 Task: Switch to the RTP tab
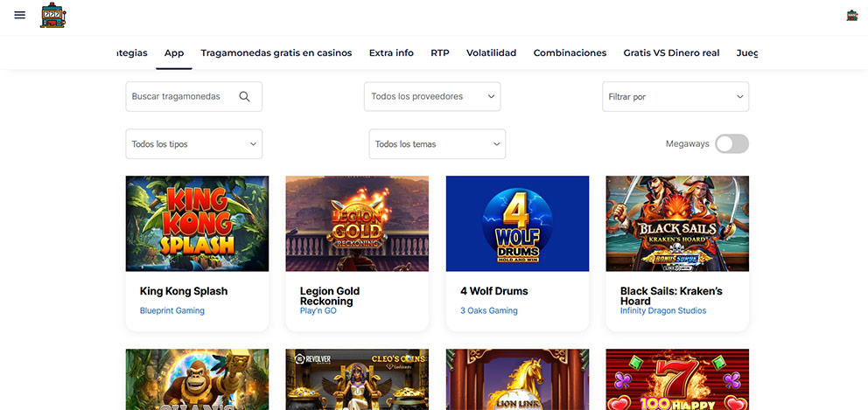pyautogui.click(x=440, y=53)
